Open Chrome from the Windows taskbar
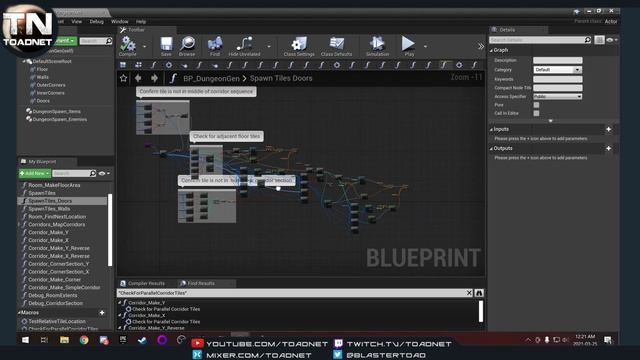Viewport: 640px width, 360px height. (84, 340)
